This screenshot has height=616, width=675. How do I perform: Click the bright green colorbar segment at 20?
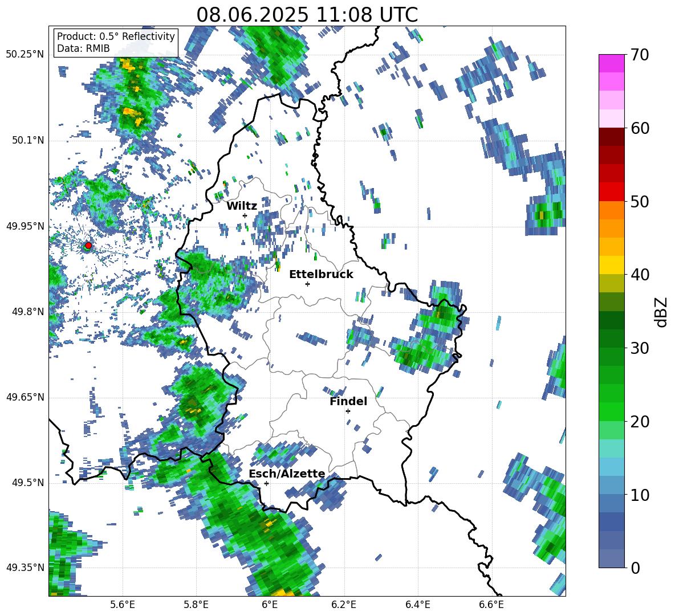pos(611,412)
